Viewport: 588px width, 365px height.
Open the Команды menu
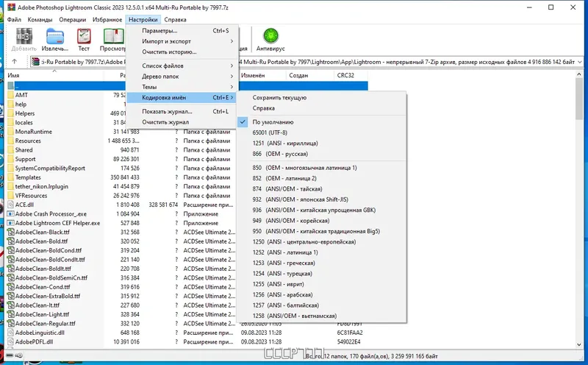pos(40,20)
